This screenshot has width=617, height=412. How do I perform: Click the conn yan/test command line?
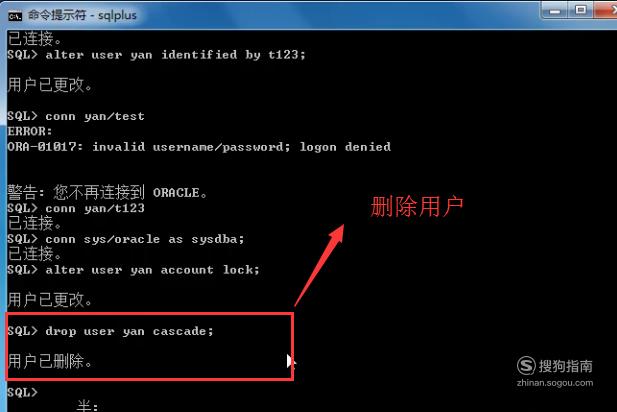76,116
